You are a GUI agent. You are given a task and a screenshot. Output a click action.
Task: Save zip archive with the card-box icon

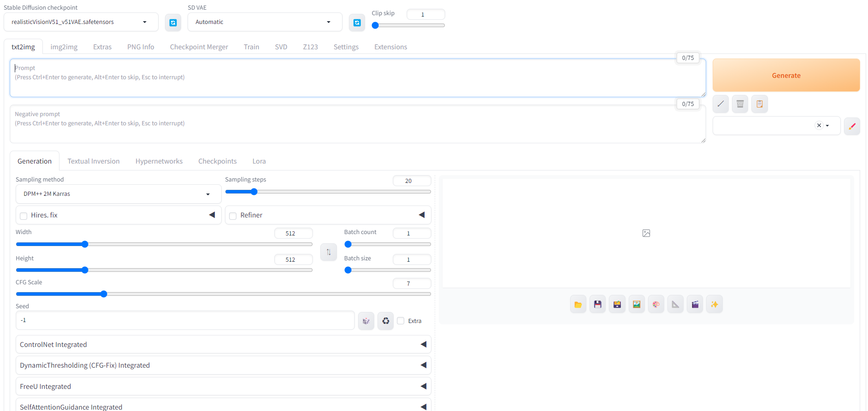click(x=617, y=304)
